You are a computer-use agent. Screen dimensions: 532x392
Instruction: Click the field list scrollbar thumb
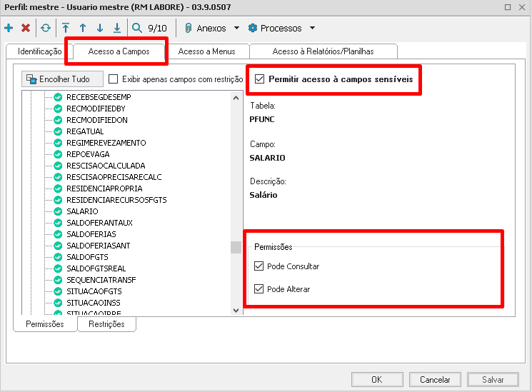click(236, 248)
